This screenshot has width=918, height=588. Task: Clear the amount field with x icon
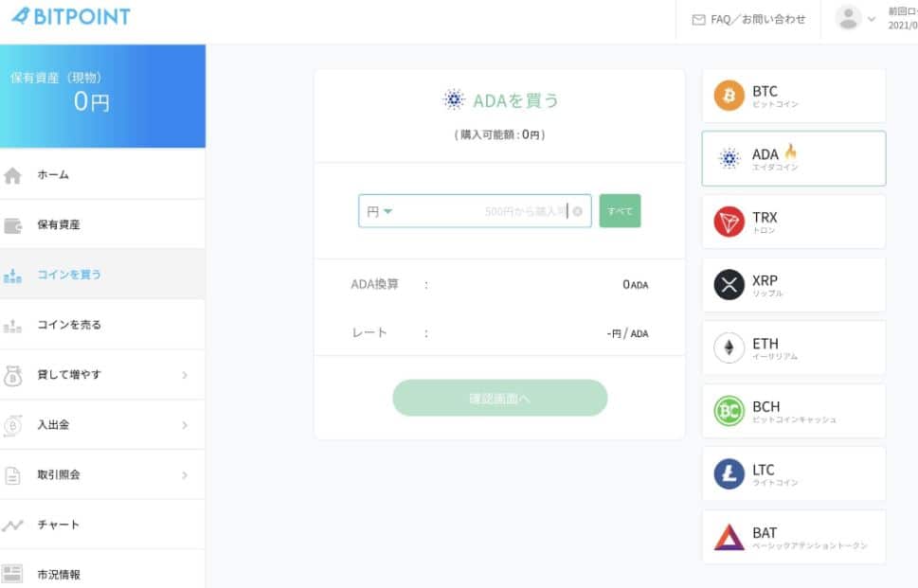577,211
